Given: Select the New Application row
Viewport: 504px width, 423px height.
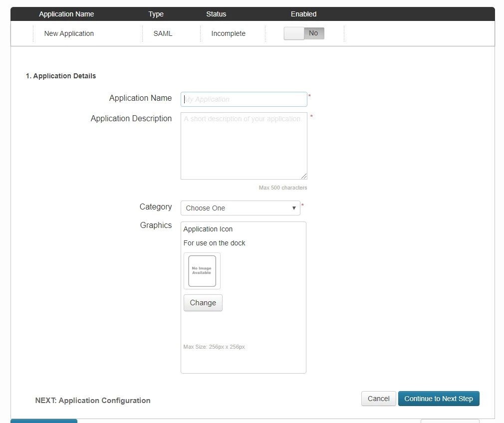Looking at the screenshot, I should pos(68,33).
